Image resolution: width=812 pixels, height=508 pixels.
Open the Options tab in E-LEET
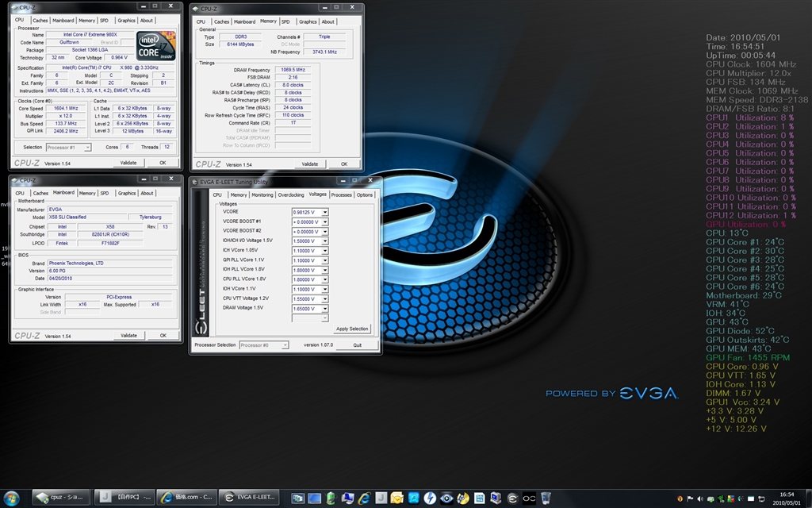tap(365, 195)
